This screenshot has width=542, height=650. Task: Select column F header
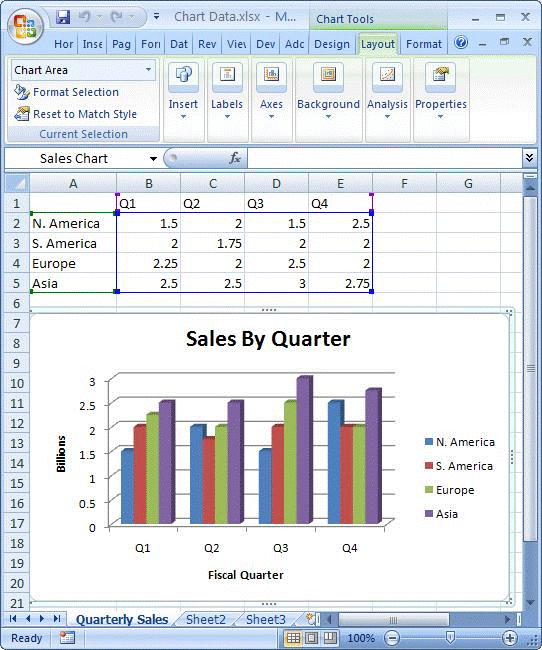click(404, 183)
